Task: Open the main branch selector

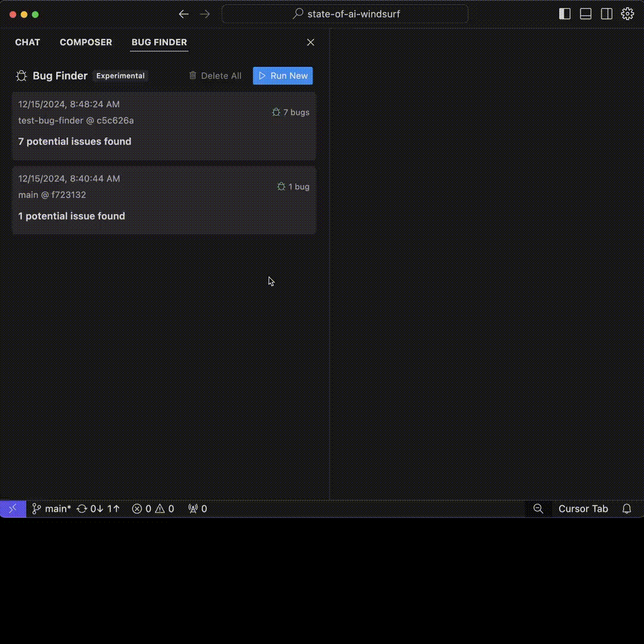Action: tap(51, 509)
